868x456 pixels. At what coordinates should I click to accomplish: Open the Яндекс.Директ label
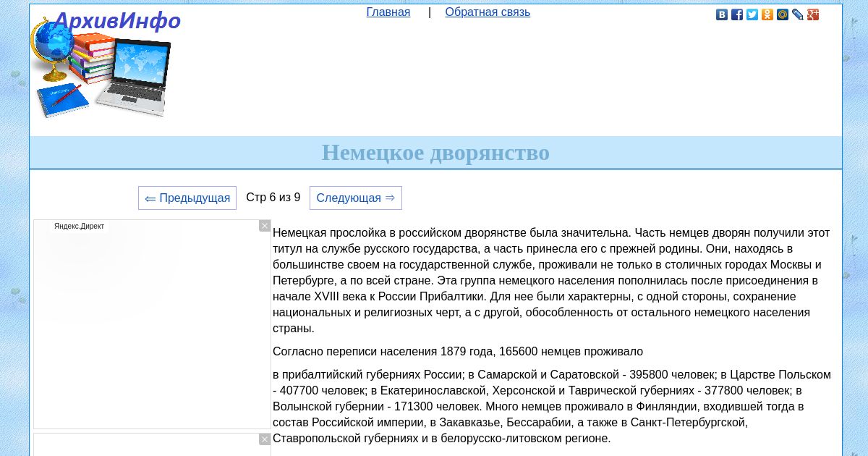tap(79, 227)
